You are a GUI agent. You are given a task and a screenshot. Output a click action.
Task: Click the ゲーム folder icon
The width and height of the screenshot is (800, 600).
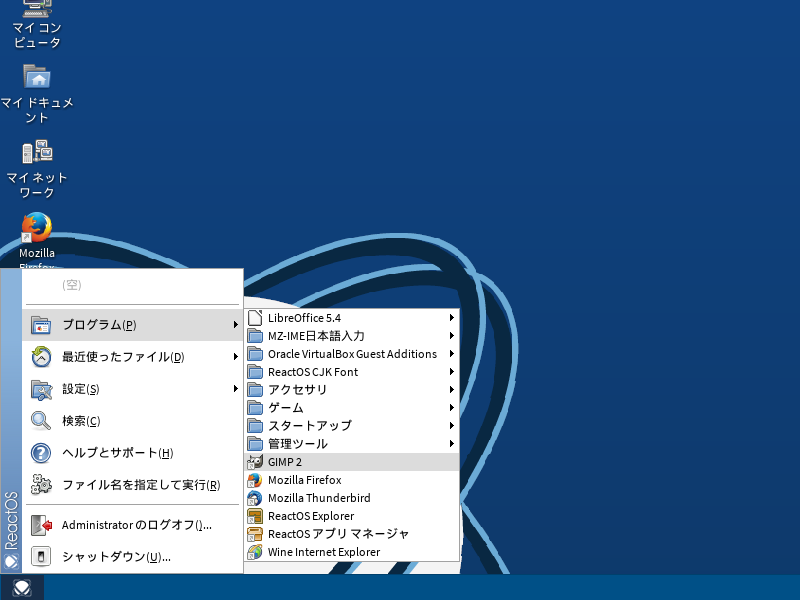pos(255,408)
